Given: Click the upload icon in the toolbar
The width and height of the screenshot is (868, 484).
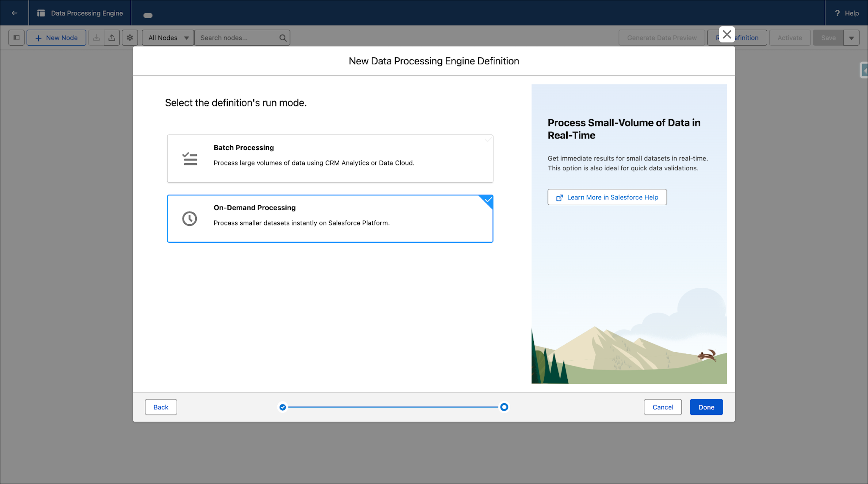Looking at the screenshot, I should point(112,38).
